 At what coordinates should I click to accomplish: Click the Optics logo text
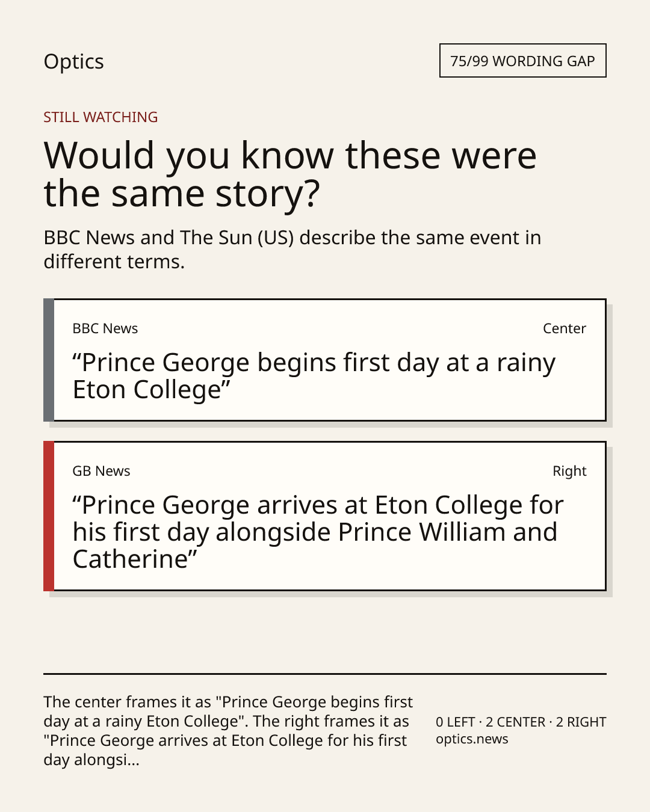[x=73, y=61]
